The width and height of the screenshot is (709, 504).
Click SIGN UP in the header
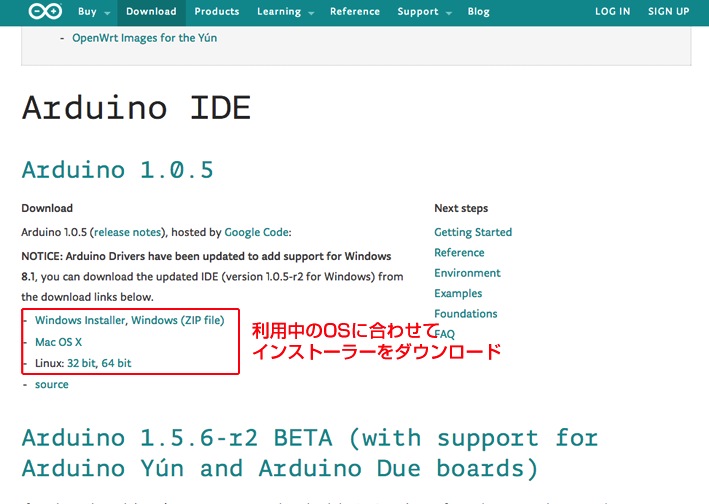[x=668, y=12]
